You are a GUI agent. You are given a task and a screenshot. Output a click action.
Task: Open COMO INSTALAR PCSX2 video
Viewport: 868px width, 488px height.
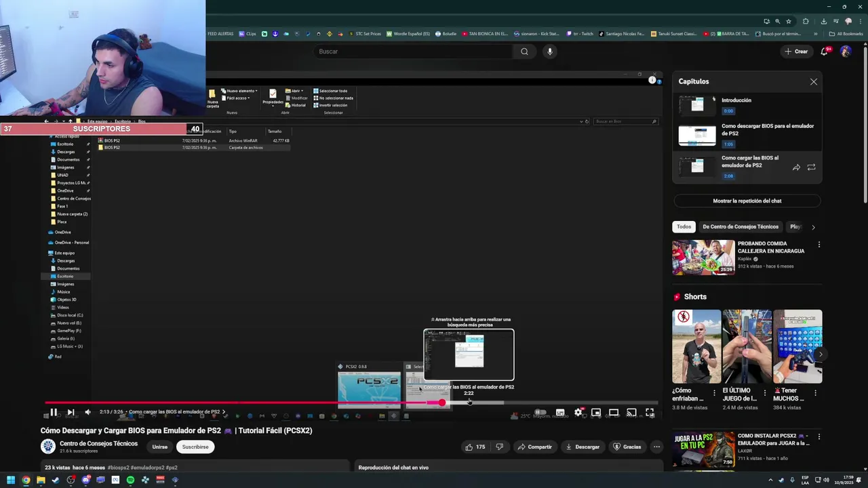[703, 449]
